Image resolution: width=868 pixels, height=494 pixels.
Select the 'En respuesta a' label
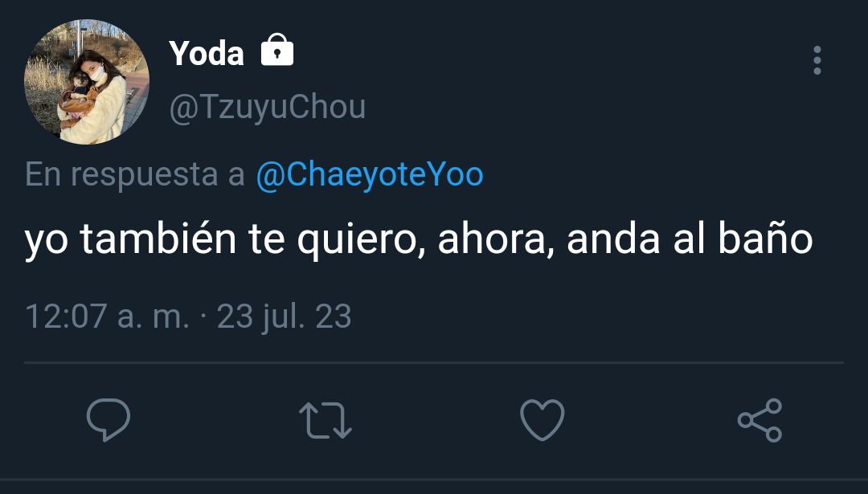coord(135,175)
